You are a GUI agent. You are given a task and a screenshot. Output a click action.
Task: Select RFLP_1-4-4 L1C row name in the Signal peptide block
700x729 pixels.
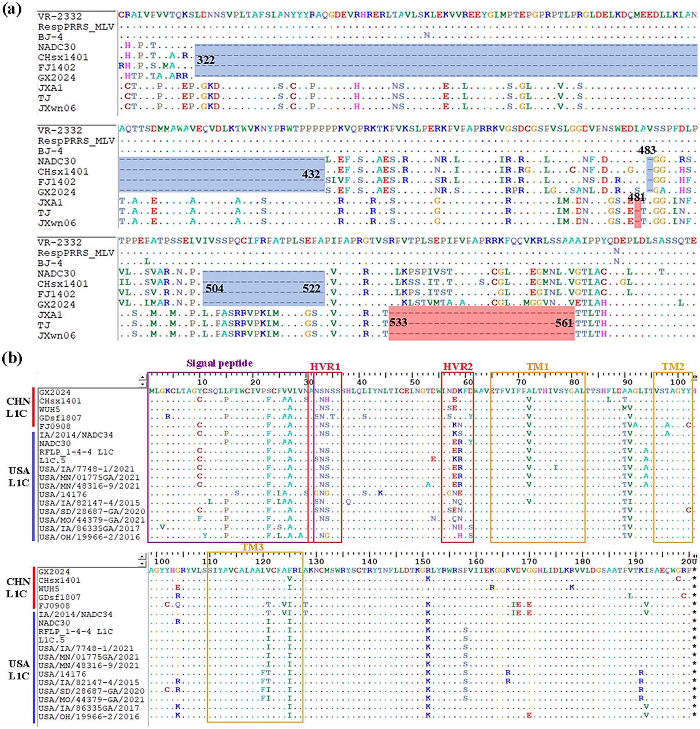coord(76,452)
